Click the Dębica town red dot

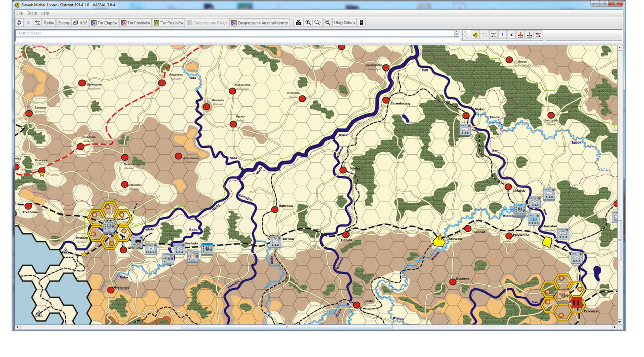[x=346, y=234]
